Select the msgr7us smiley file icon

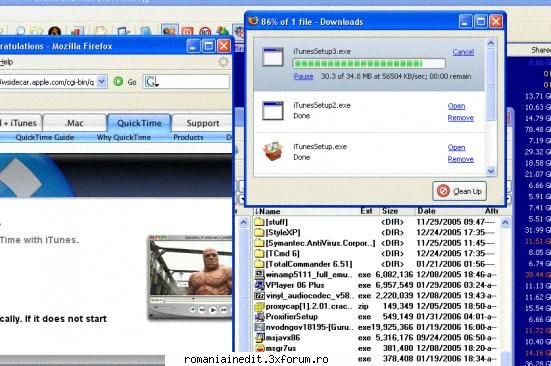click(x=259, y=348)
